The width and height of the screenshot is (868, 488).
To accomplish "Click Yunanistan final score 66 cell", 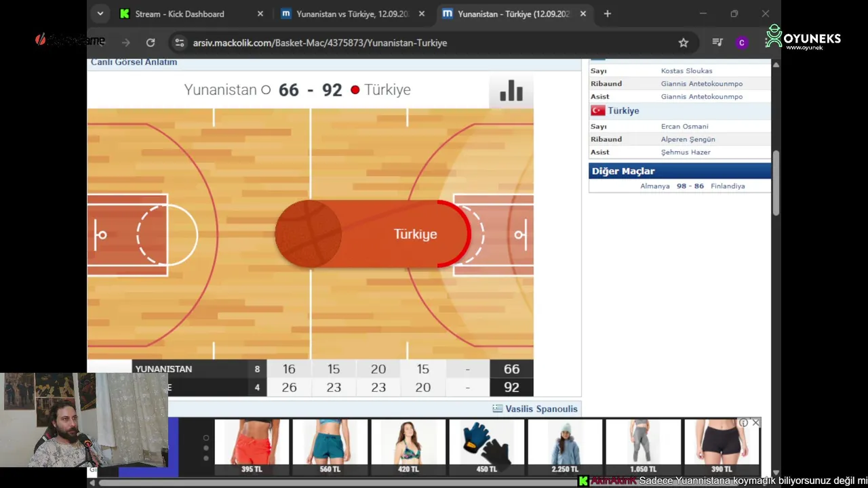I will (x=511, y=369).
